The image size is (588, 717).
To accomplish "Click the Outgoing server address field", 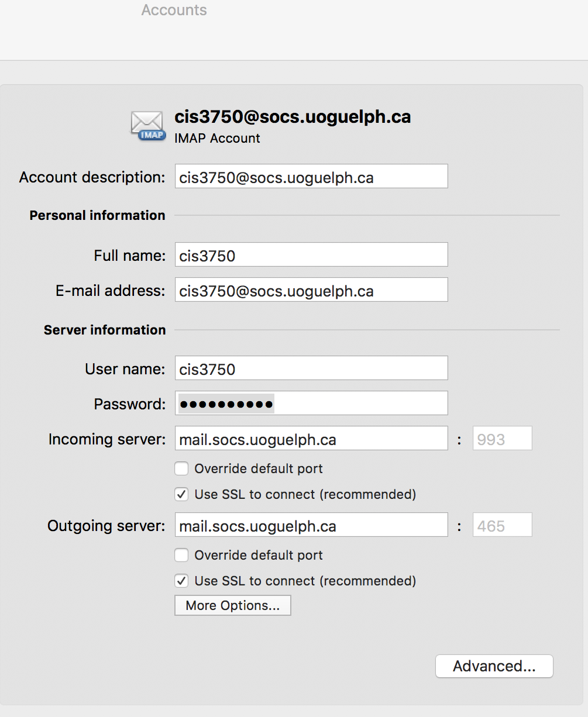I will point(311,525).
